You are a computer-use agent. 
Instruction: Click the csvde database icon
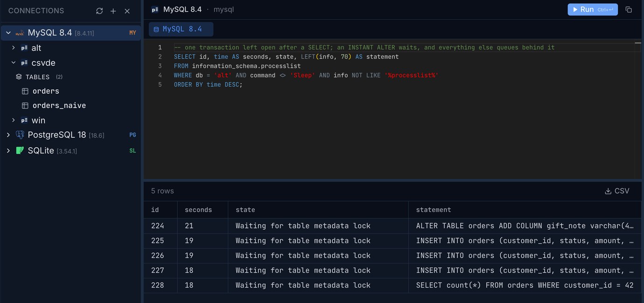(x=24, y=62)
